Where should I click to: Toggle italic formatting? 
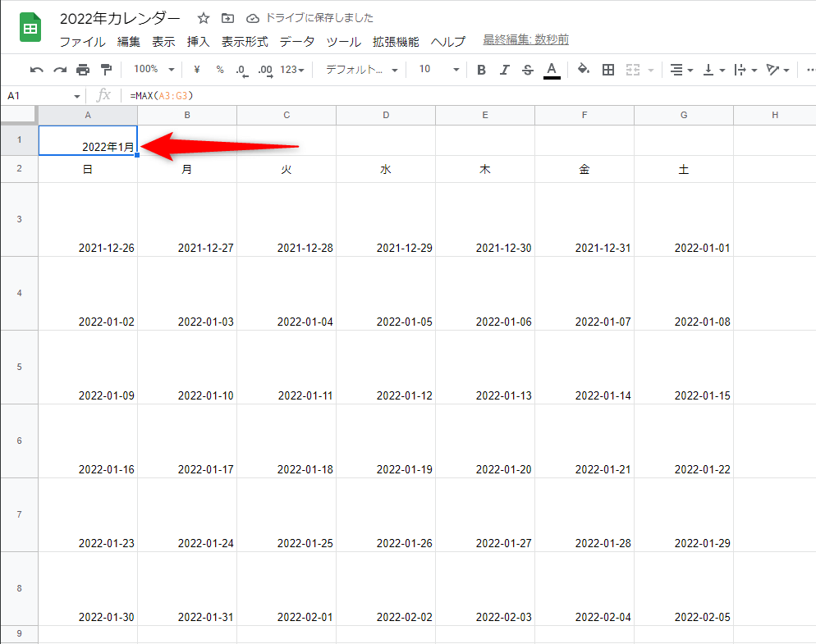click(504, 70)
